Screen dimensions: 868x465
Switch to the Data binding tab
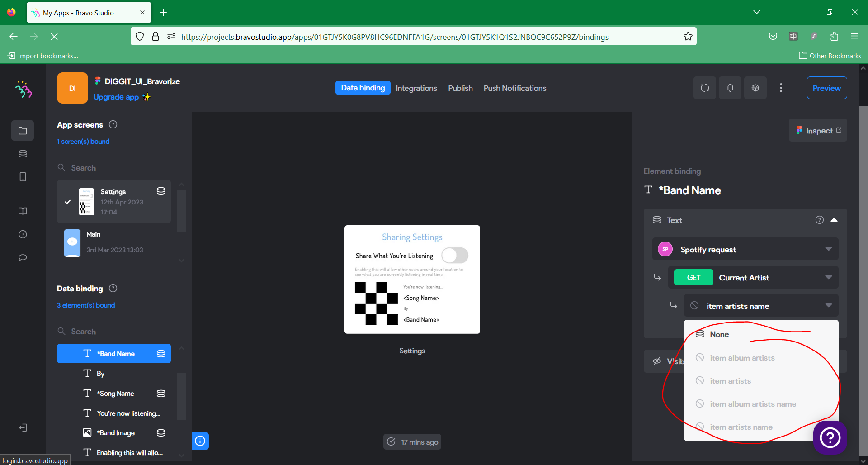pyautogui.click(x=363, y=88)
